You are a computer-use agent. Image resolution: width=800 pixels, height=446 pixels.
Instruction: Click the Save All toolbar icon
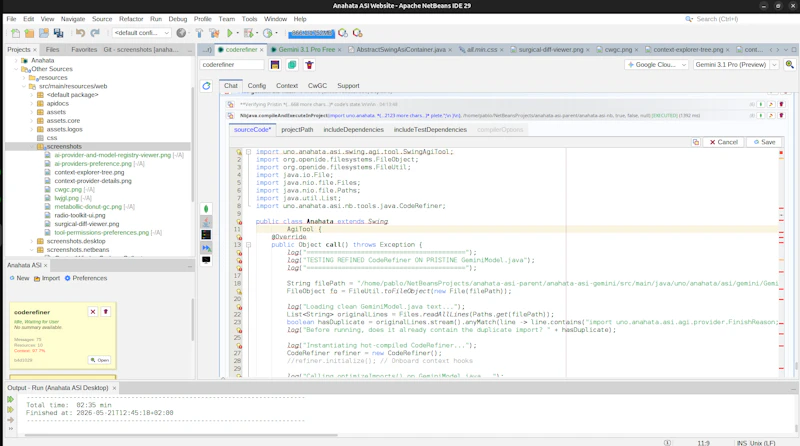[59, 33]
